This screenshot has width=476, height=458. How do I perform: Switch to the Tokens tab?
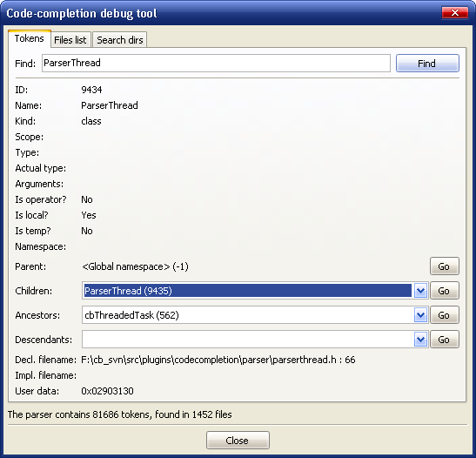click(x=29, y=38)
